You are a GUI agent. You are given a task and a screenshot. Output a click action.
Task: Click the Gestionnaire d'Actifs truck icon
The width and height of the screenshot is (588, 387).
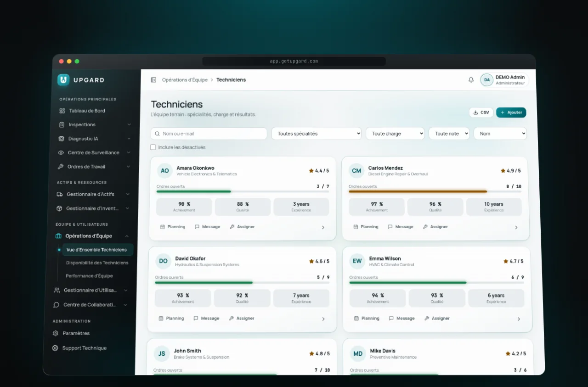(x=59, y=194)
